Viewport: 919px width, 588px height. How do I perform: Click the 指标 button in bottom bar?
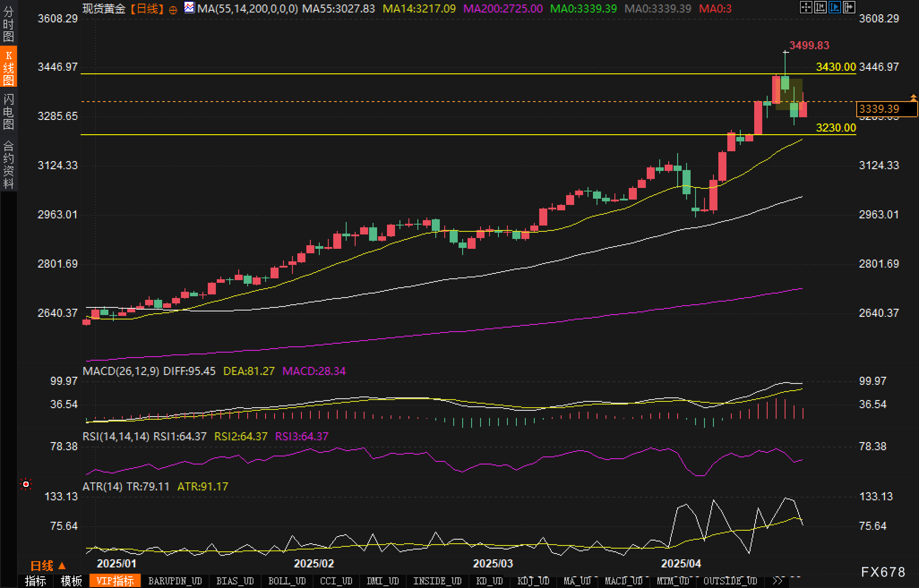(35, 581)
